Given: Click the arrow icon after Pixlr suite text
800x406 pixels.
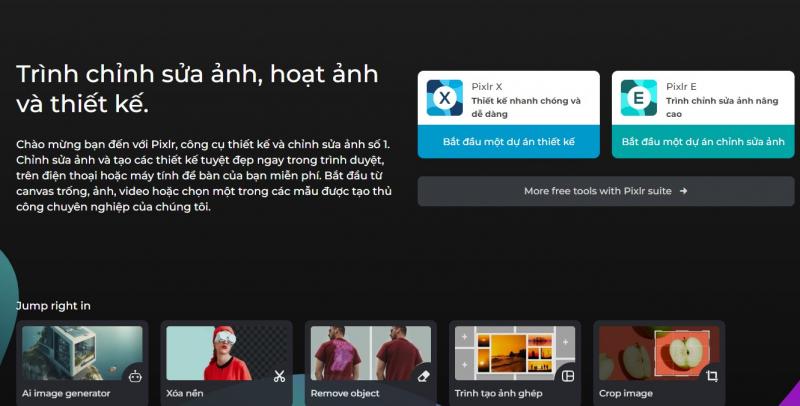Looking at the screenshot, I should [x=684, y=191].
